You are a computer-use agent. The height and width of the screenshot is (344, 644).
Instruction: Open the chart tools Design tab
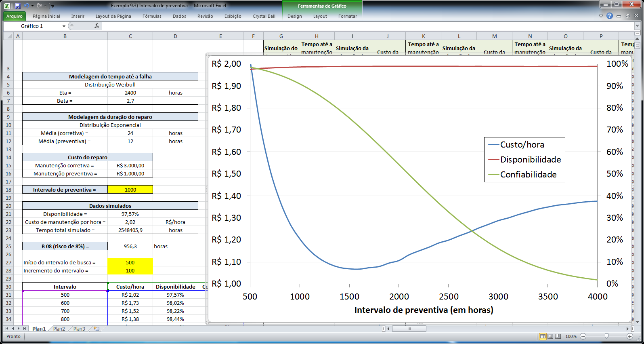click(295, 16)
